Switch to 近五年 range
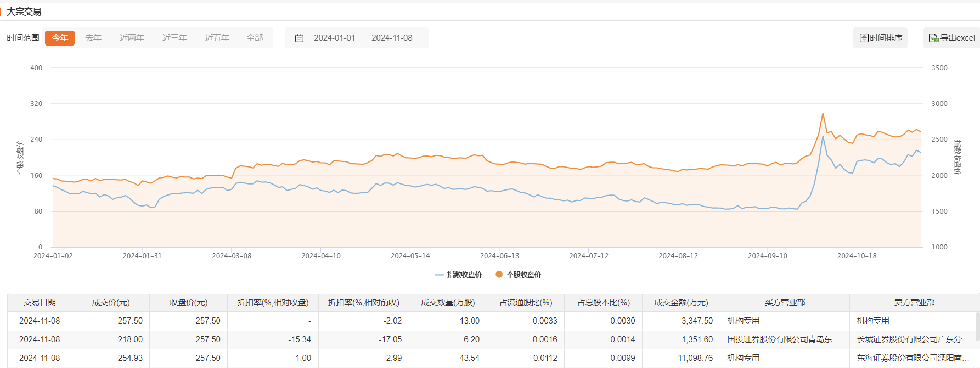Image resolution: width=980 pixels, height=368 pixels. pos(217,38)
